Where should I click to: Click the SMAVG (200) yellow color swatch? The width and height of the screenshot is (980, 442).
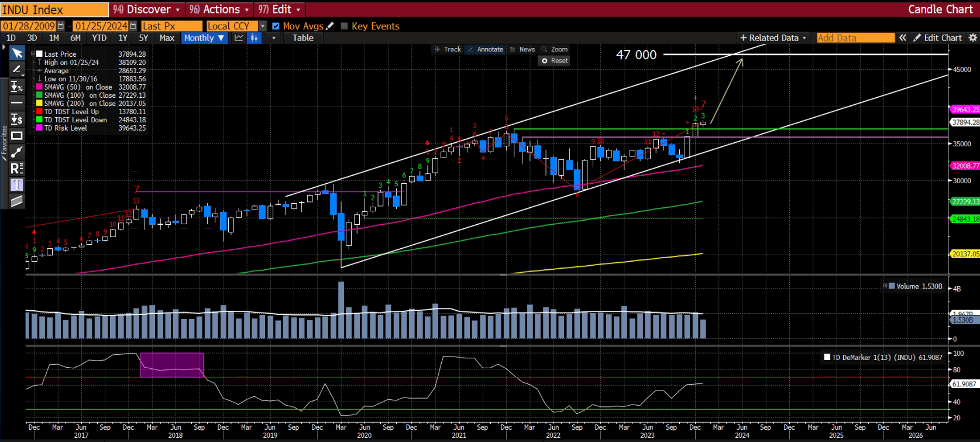coord(39,104)
